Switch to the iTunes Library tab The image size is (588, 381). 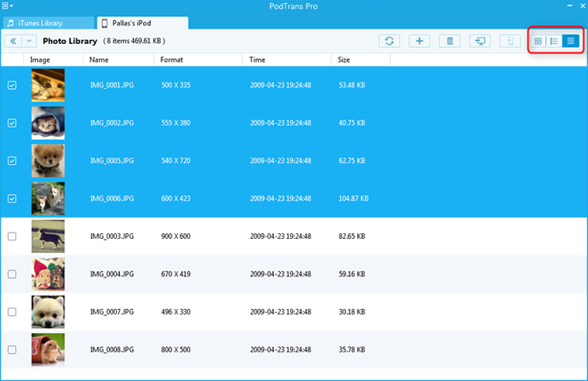point(45,23)
